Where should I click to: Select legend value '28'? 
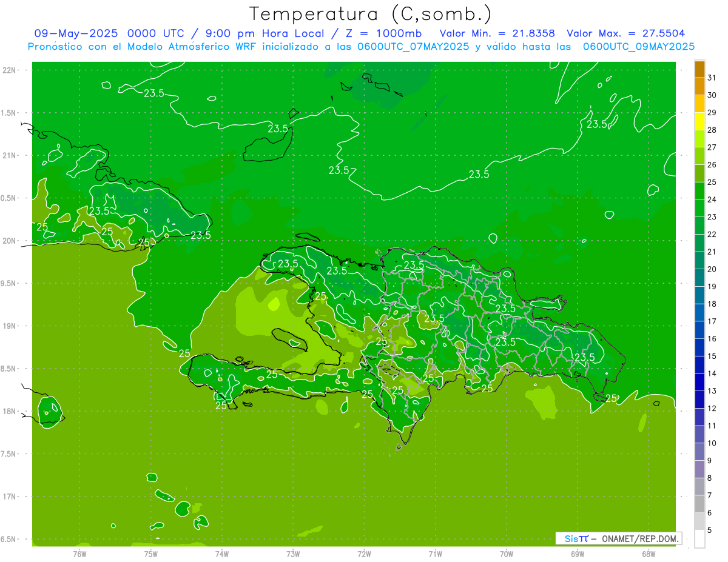click(x=712, y=130)
